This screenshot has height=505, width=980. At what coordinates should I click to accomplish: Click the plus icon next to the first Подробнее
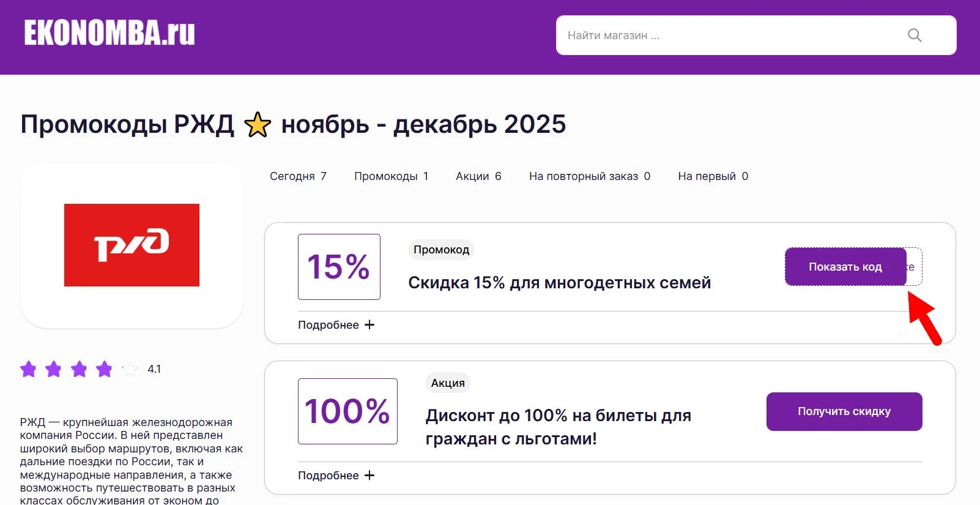(x=369, y=325)
